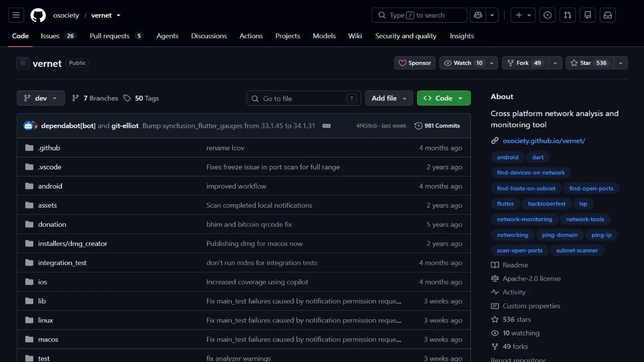Image resolution: width=644 pixels, height=362 pixels.
Task: Open the Projects tab
Action: pyautogui.click(x=288, y=36)
